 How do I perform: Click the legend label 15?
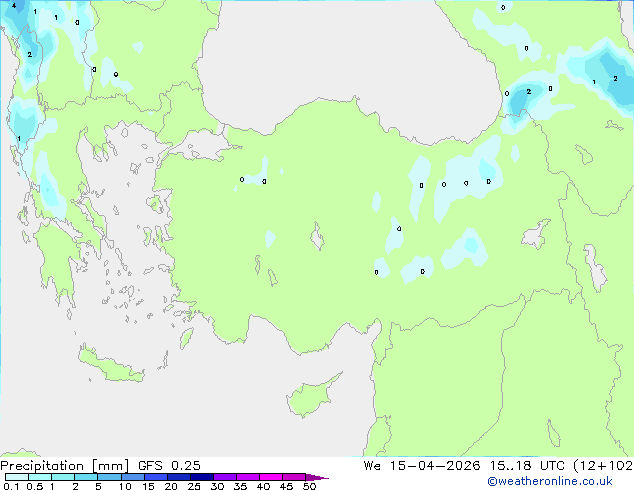coord(148,486)
